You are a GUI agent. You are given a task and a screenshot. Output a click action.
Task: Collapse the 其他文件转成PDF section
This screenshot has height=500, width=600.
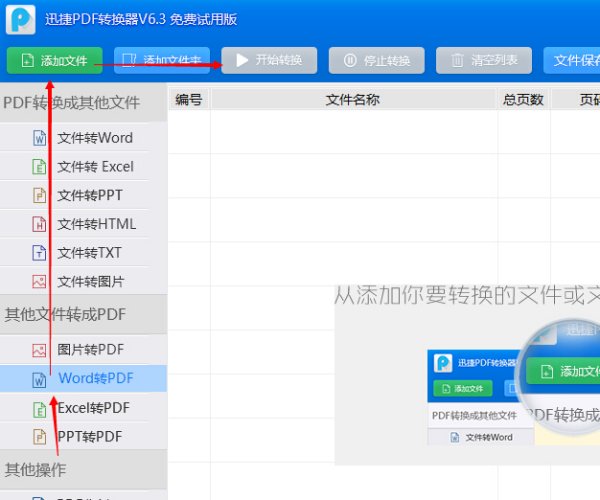coord(83,314)
